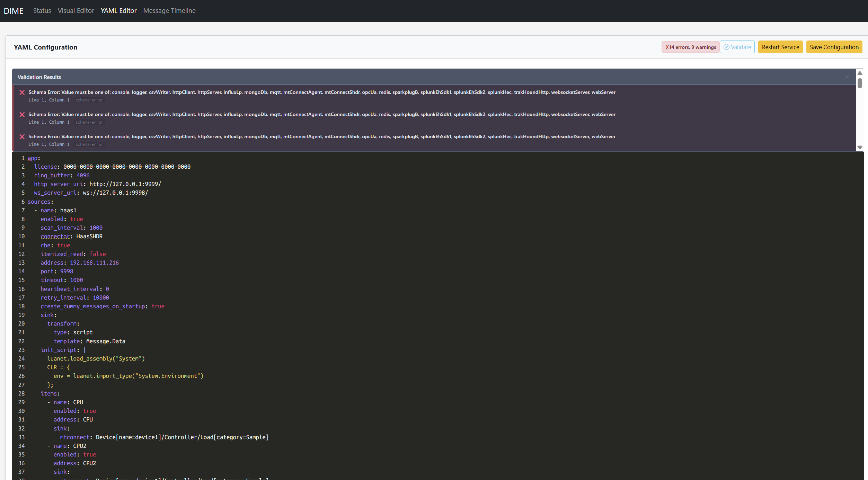Click the underlined 'connector' key
The width and height of the screenshot is (868, 480).
pos(55,237)
